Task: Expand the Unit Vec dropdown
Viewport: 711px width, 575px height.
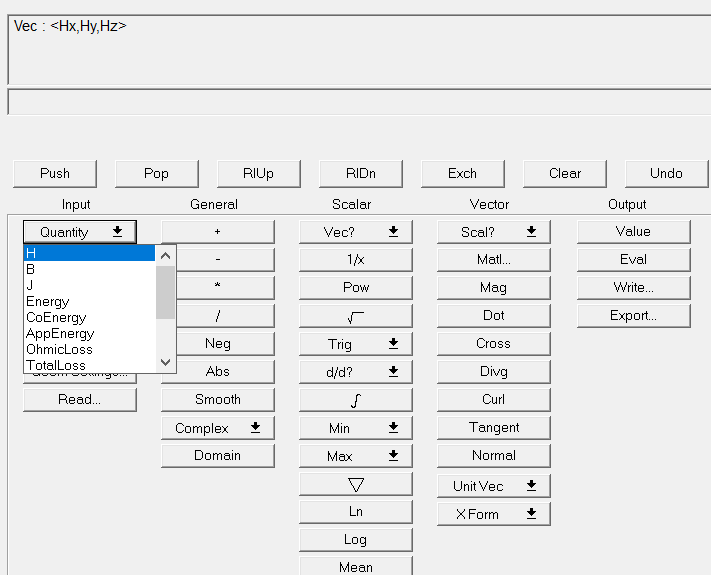Action: click(x=493, y=486)
